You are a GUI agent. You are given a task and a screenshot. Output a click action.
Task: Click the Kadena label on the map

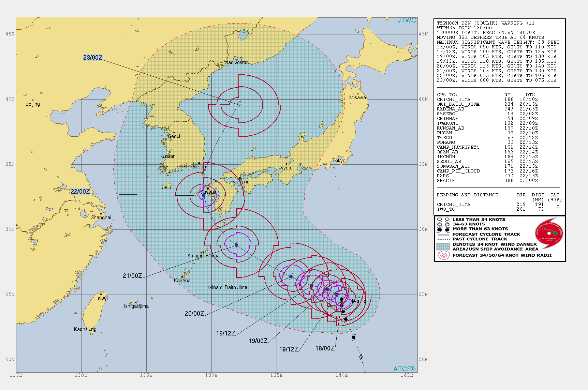click(x=182, y=281)
